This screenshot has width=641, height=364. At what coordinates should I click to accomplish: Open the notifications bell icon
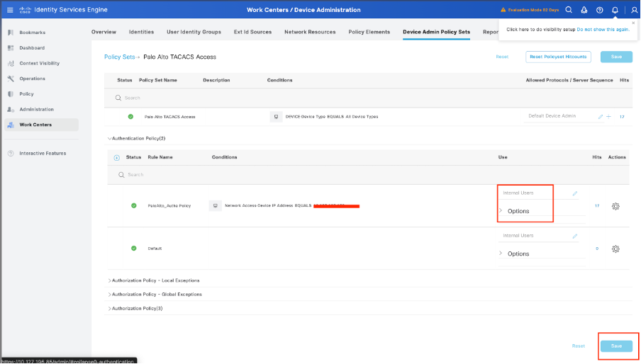(x=615, y=10)
